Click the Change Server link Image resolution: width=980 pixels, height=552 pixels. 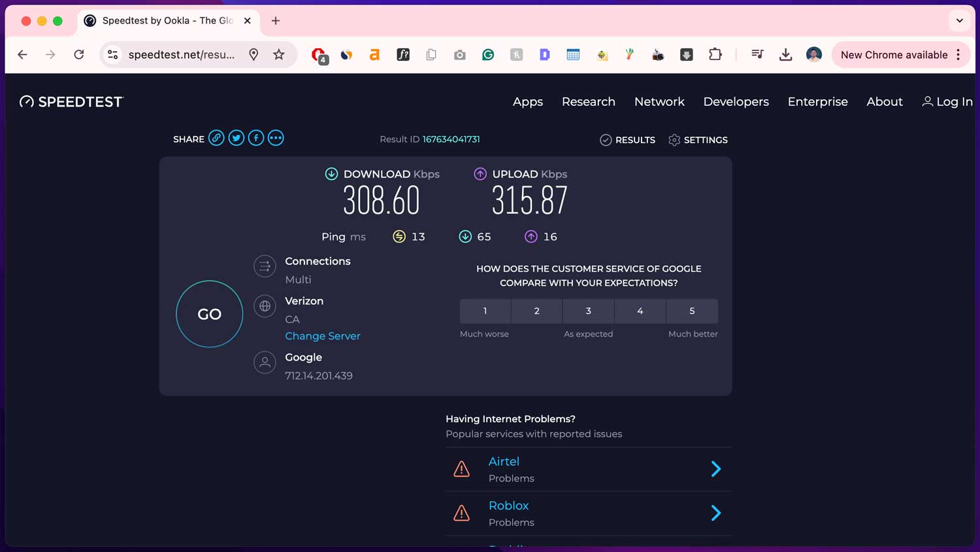click(322, 336)
